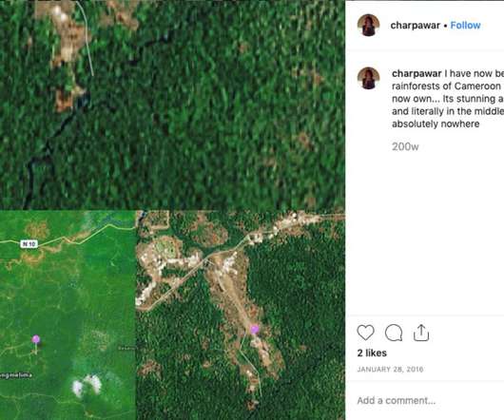Follow the charpawar account
The image size is (504, 420).
coord(465,25)
